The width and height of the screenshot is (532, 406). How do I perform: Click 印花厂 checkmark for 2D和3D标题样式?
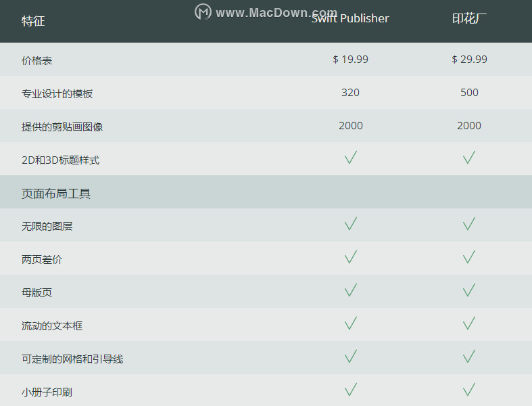click(x=469, y=158)
